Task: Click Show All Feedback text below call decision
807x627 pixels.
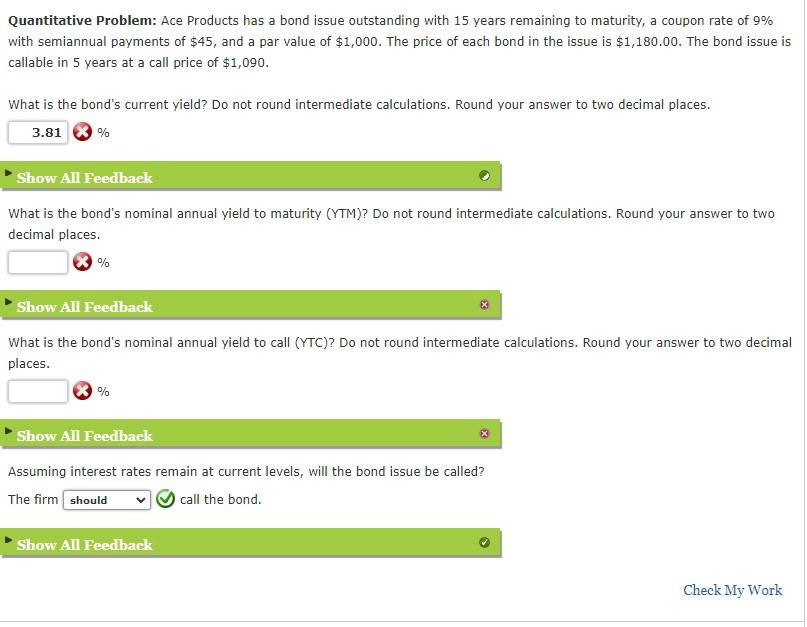Action: [85, 545]
